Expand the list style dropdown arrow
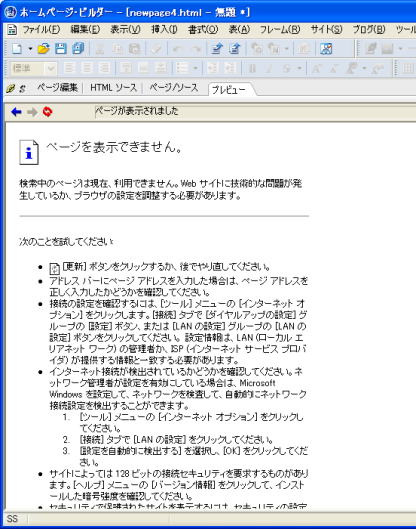The width and height of the screenshot is (416, 529). (x=196, y=68)
